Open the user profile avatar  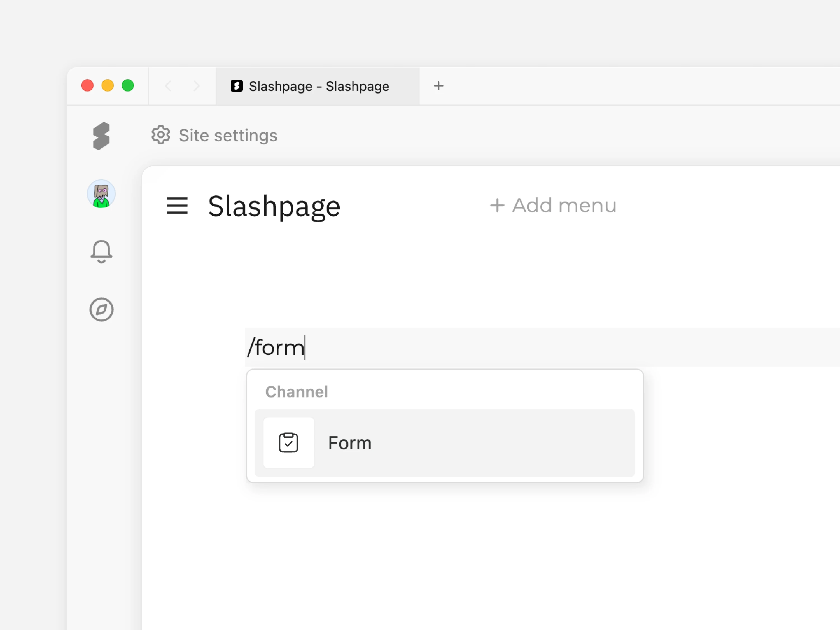coord(101,194)
